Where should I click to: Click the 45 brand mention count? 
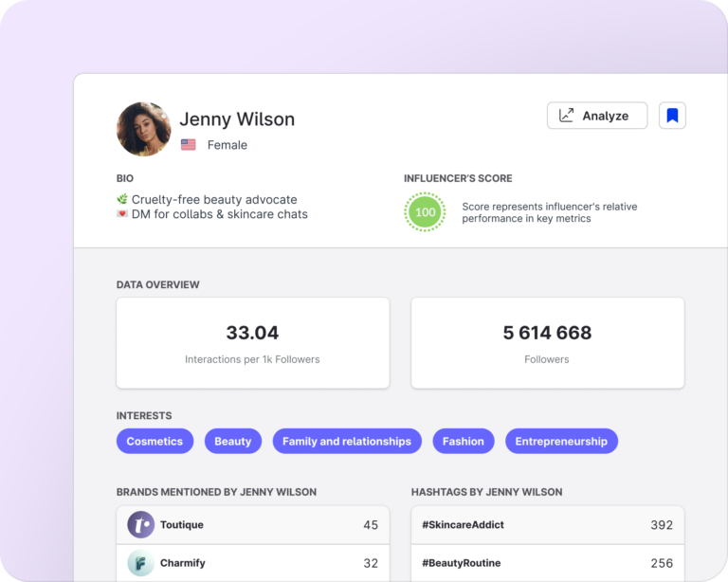pyautogui.click(x=371, y=525)
